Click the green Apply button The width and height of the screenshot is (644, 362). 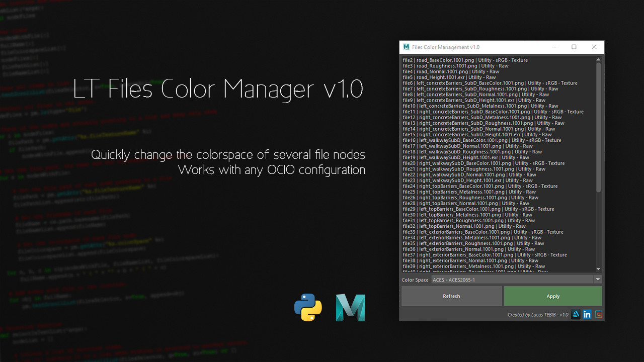pyautogui.click(x=552, y=296)
